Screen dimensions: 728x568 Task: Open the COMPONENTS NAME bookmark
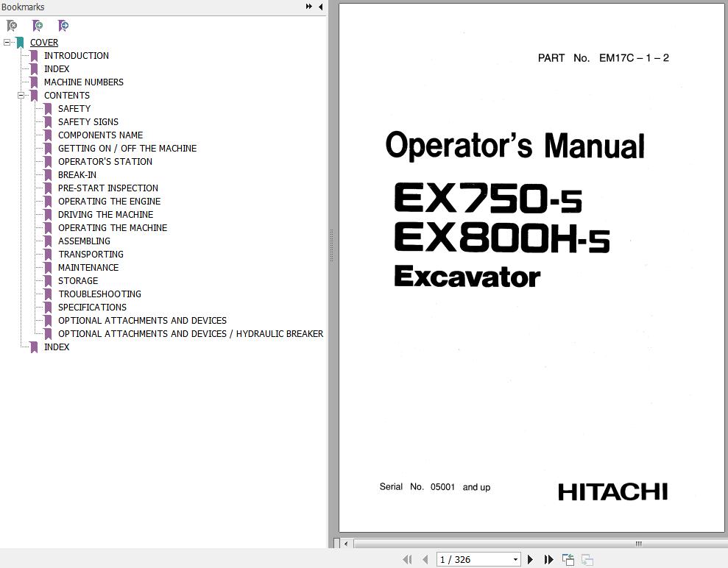point(100,135)
